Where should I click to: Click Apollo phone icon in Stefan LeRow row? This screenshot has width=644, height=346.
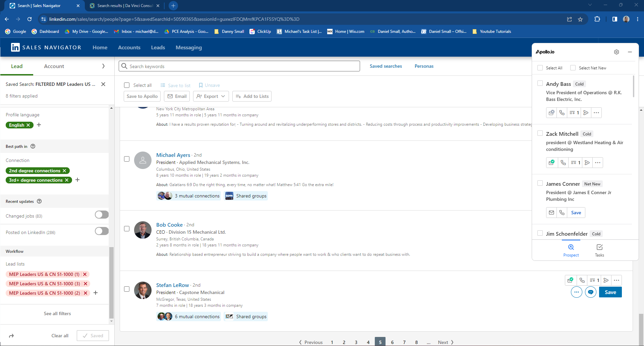[x=582, y=280]
